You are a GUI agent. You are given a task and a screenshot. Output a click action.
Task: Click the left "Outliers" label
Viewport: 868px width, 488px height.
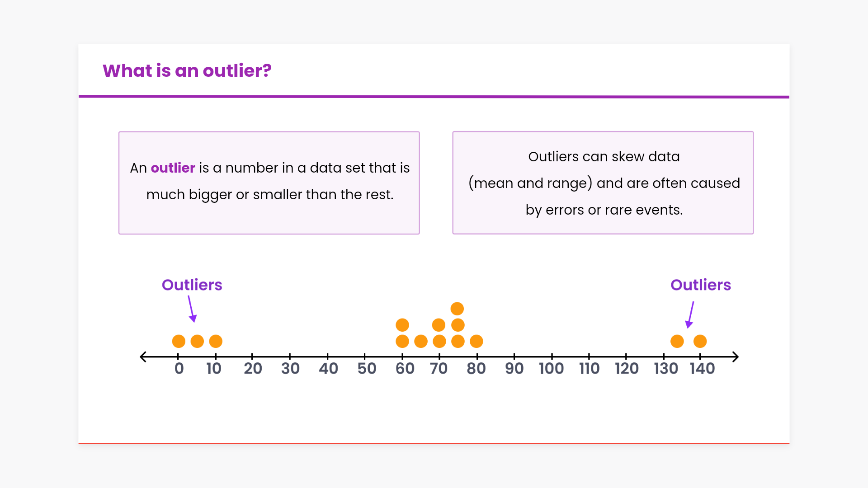point(192,285)
